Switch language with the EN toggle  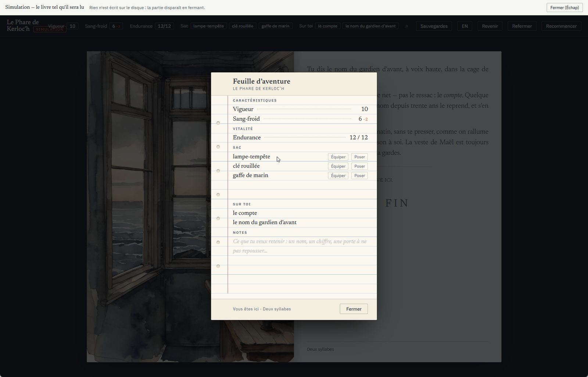465,26
